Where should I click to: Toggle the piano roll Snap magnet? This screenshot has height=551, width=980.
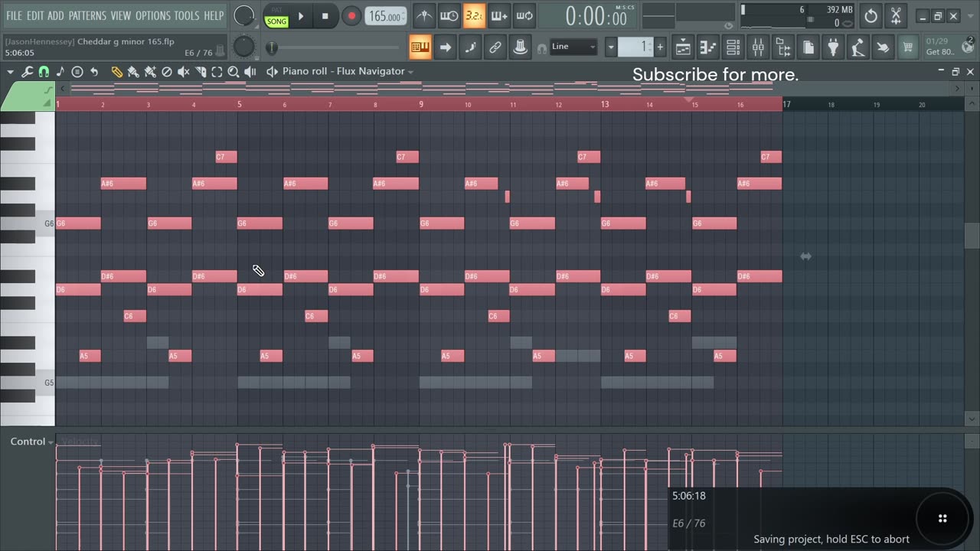click(44, 72)
